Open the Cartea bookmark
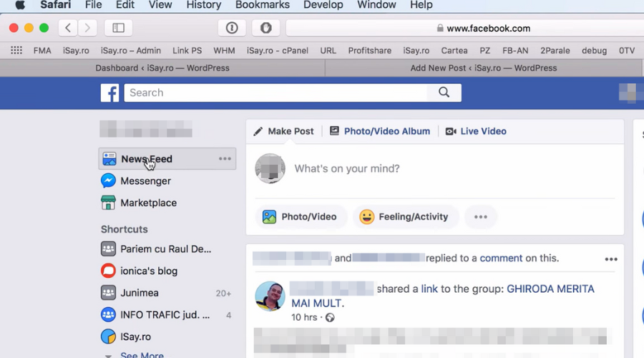This screenshot has width=644, height=358. (454, 51)
